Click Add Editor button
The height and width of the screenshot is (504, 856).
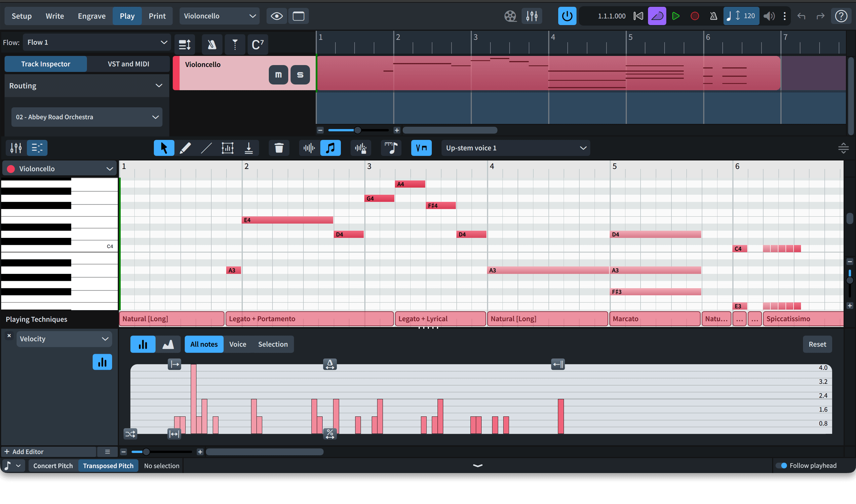click(x=24, y=452)
